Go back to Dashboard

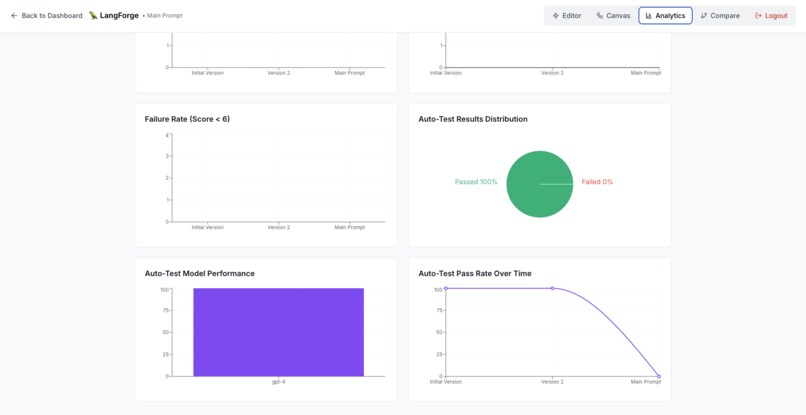[x=47, y=16]
